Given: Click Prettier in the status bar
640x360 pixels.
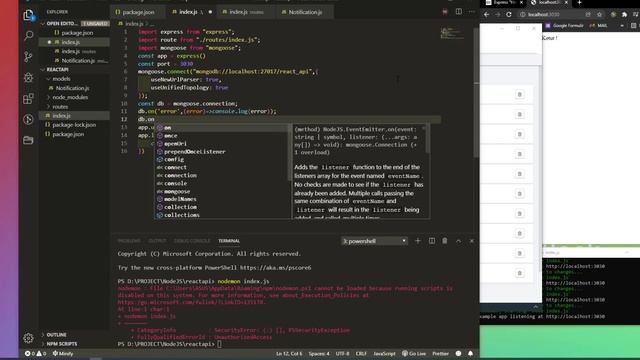Looking at the screenshot, I should click(440, 353).
